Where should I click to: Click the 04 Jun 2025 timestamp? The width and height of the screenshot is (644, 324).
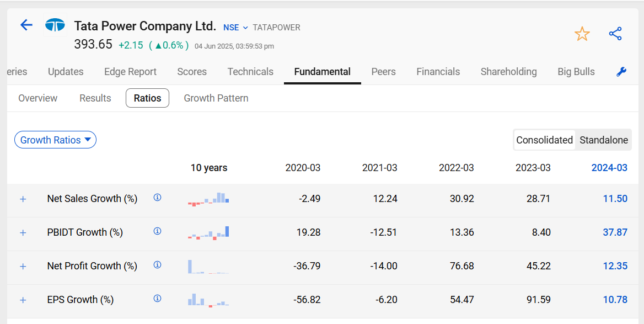coord(234,46)
